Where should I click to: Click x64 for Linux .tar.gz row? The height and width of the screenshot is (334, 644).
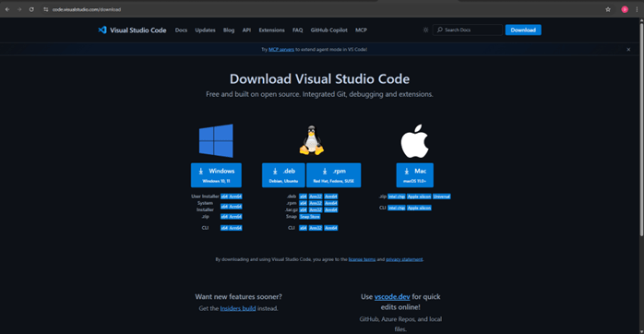point(304,209)
